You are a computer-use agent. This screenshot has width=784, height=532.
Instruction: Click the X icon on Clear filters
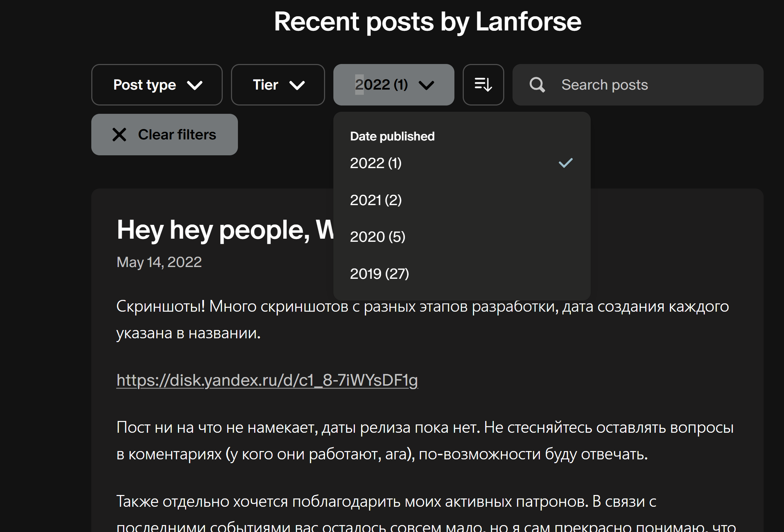click(119, 135)
